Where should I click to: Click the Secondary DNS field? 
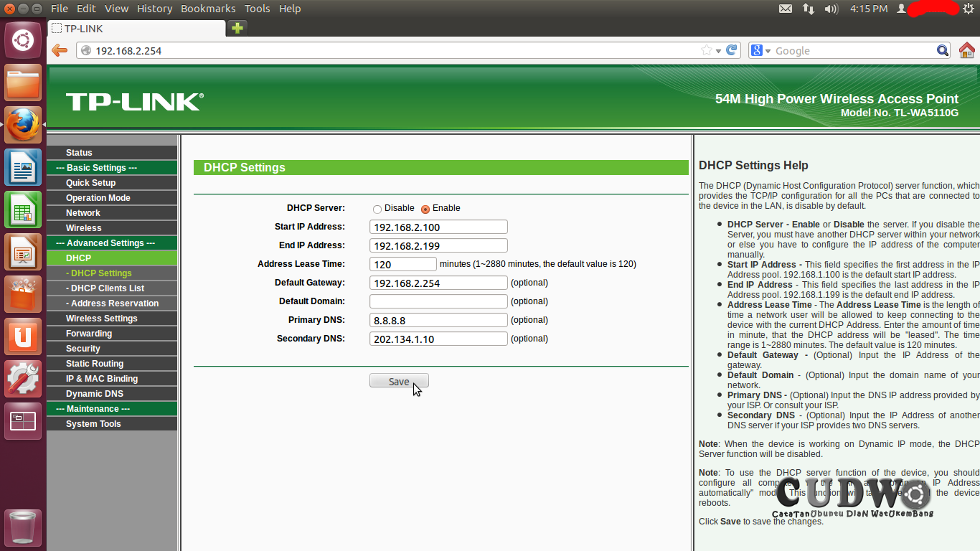point(438,339)
